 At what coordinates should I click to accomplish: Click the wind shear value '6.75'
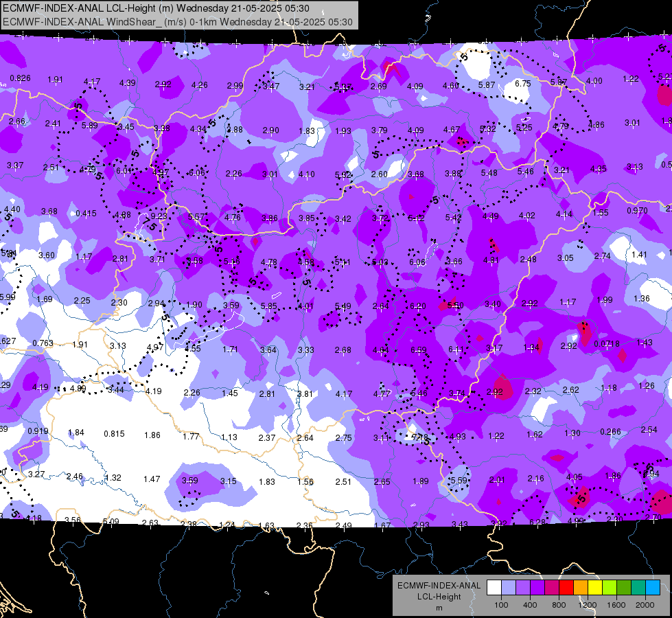coord(523,84)
